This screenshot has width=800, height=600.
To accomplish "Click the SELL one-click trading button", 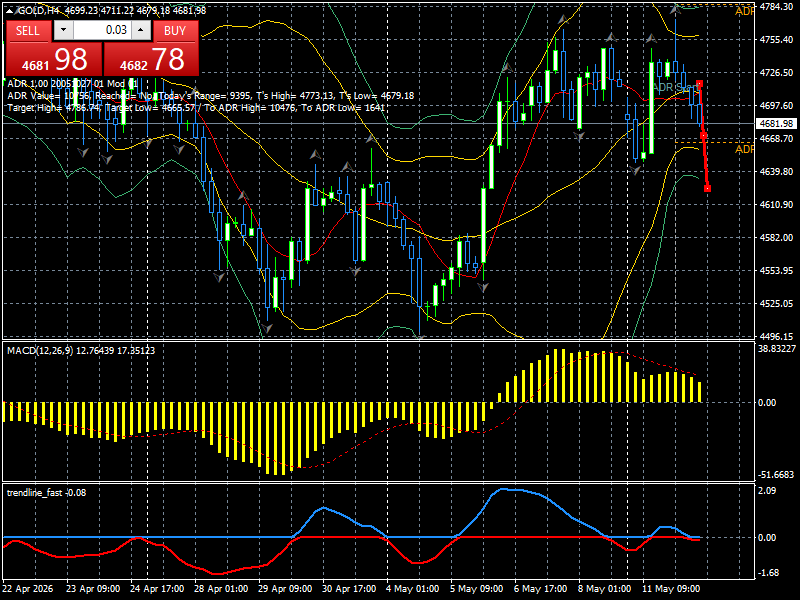I will [x=28, y=31].
